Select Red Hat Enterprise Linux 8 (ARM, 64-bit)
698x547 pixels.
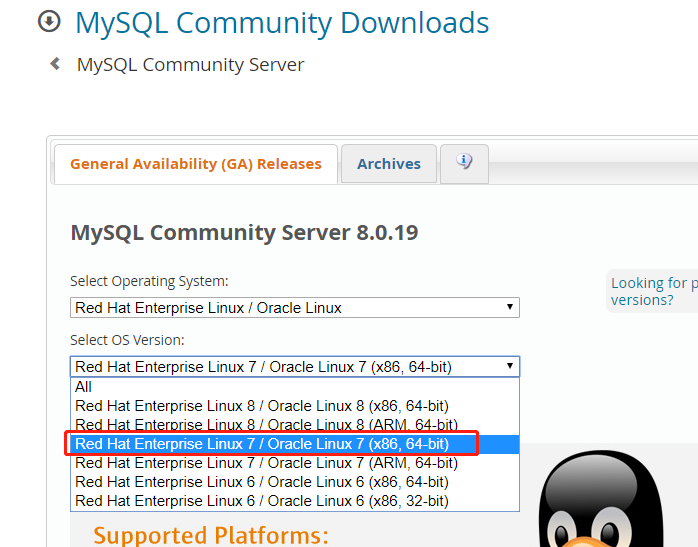pyautogui.click(x=295, y=425)
